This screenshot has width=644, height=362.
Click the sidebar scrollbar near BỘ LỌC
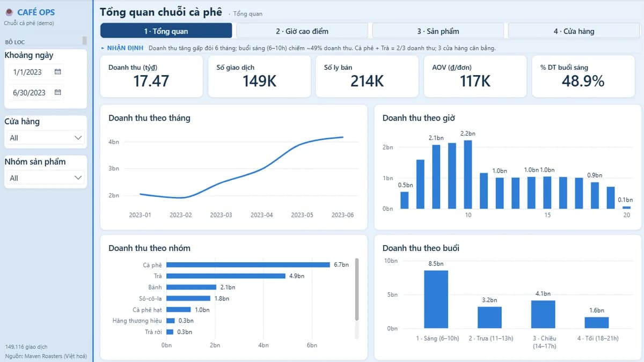84,40
